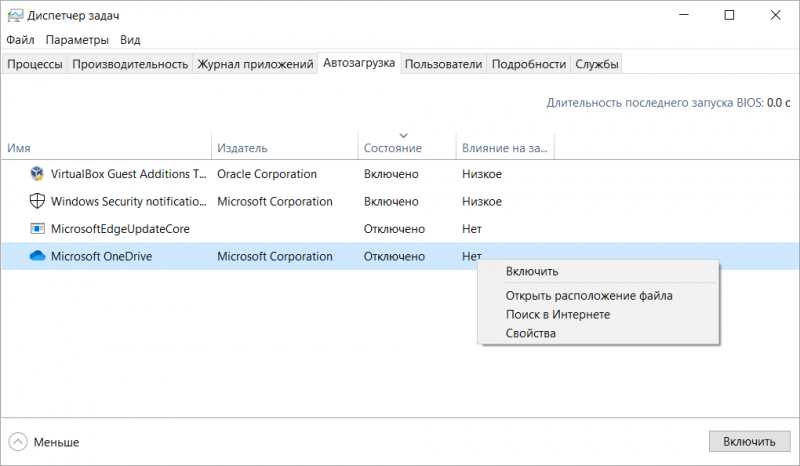The height and width of the screenshot is (466, 800).
Task: Click the Меньше label
Action: [57, 442]
